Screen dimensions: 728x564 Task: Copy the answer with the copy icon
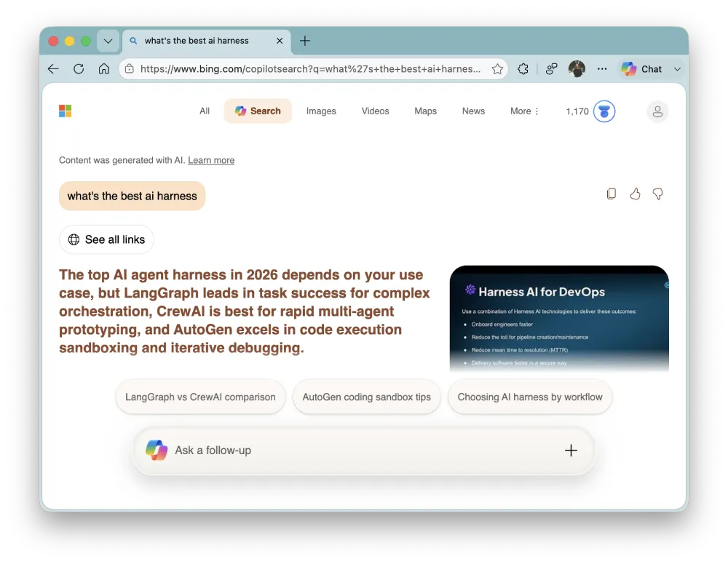(612, 194)
